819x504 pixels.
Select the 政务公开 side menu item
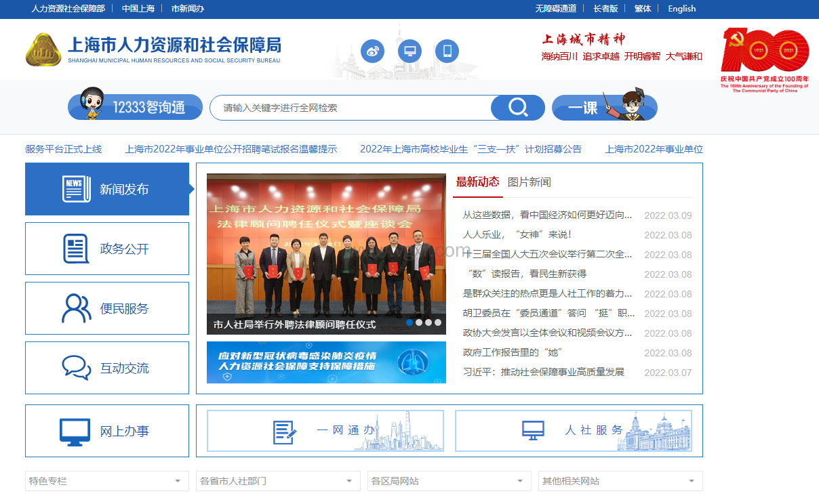[107, 249]
